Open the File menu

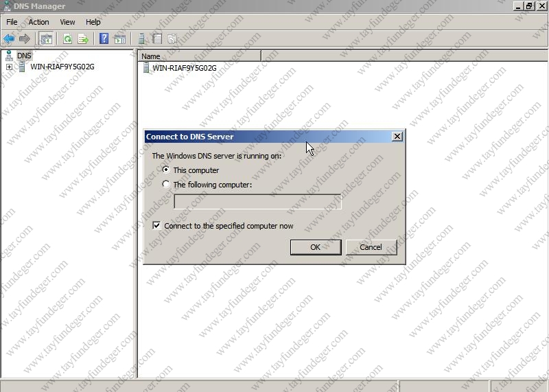12,22
